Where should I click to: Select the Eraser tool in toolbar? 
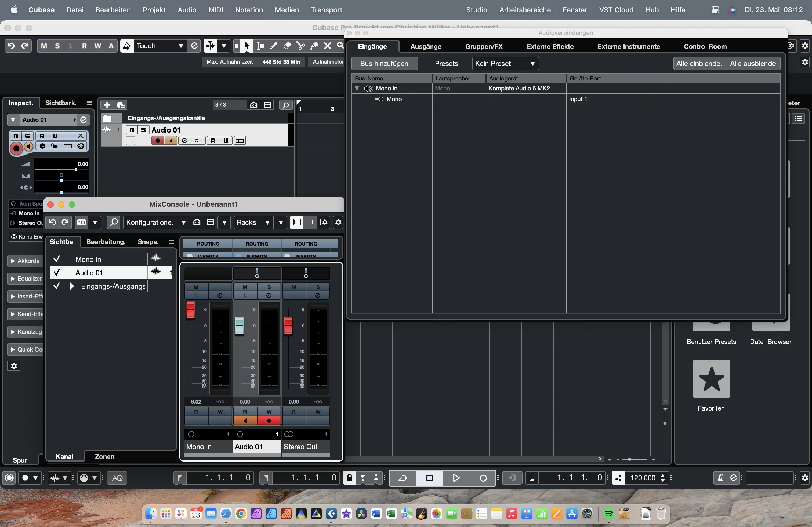click(287, 46)
